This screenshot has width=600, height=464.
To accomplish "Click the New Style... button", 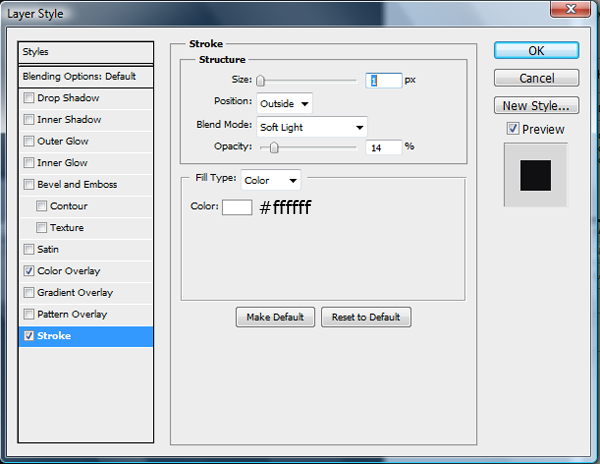I will tap(536, 106).
